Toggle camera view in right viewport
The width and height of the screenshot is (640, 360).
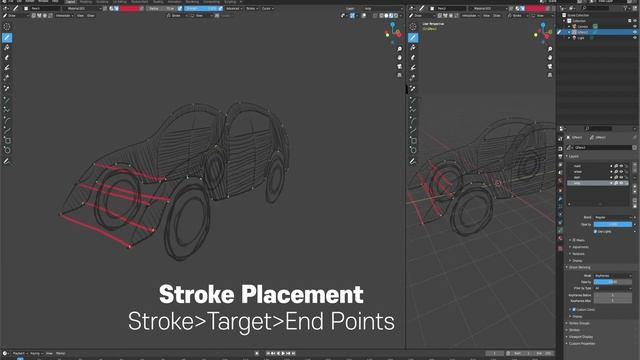tap(550, 67)
